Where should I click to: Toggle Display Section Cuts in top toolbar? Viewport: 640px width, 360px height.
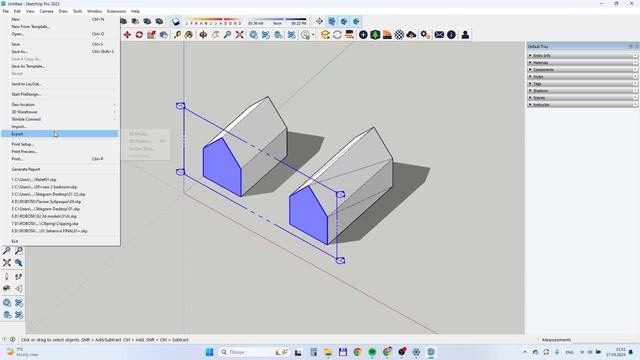[344, 21]
